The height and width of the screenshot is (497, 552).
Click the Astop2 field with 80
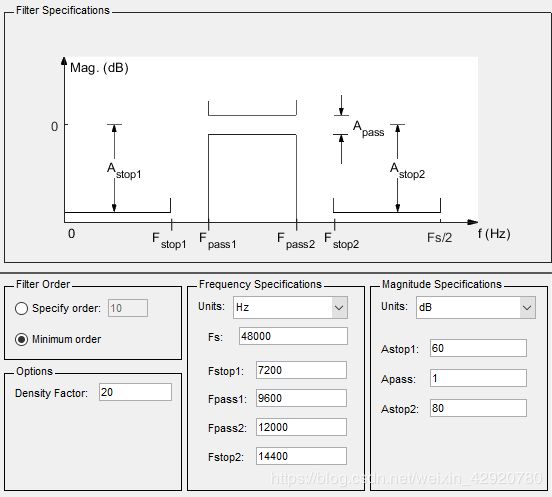[x=478, y=408]
